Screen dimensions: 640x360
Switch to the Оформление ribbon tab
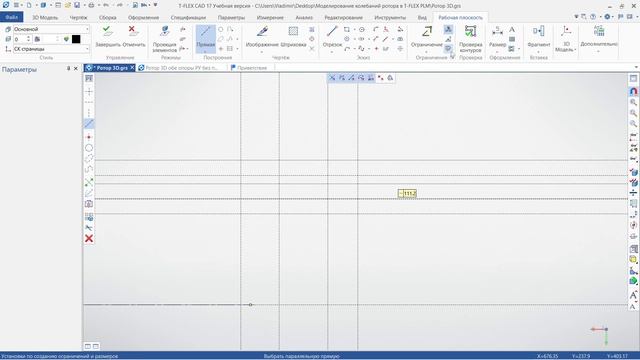(143, 18)
